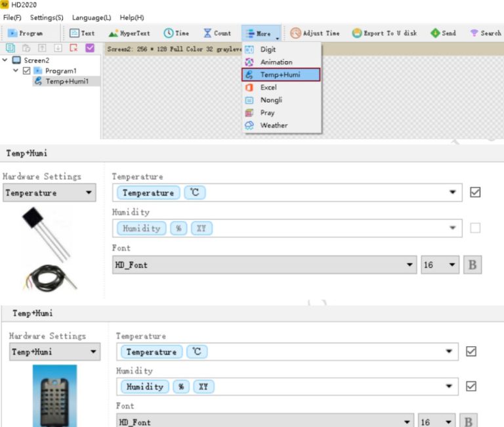Click the Program toolbar button
The height and width of the screenshot is (427, 504).
(26, 34)
